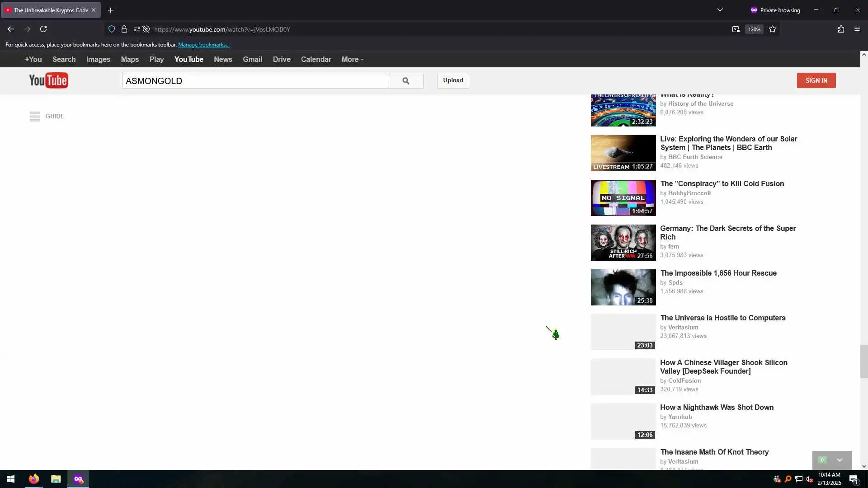Open the GUIDE hamburger menu icon
Image resolution: width=868 pixels, height=488 pixels.
[x=35, y=117]
